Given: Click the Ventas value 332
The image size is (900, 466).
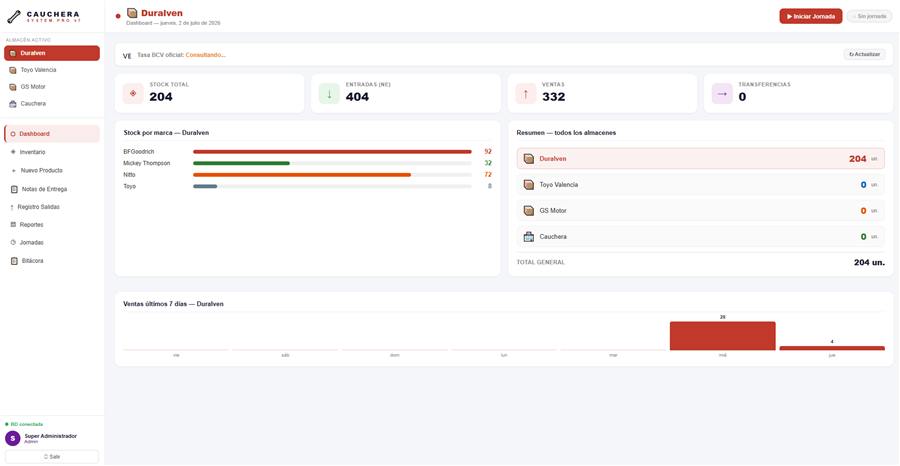Looking at the screenshot, I should click(553, 97).
